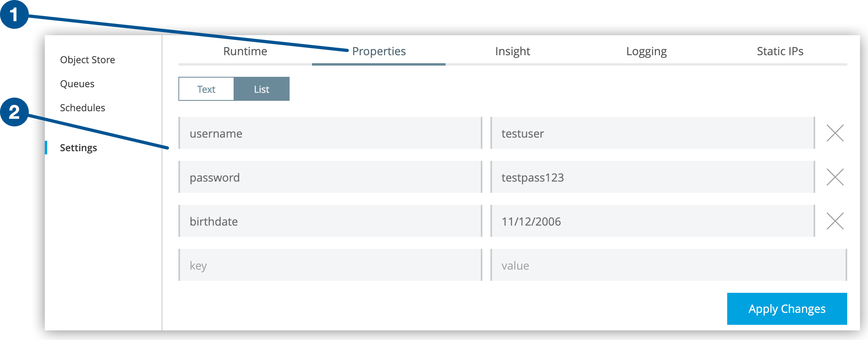Remove the birthdate property row
This screenshot has height=340, width=868.
(835, 221)
